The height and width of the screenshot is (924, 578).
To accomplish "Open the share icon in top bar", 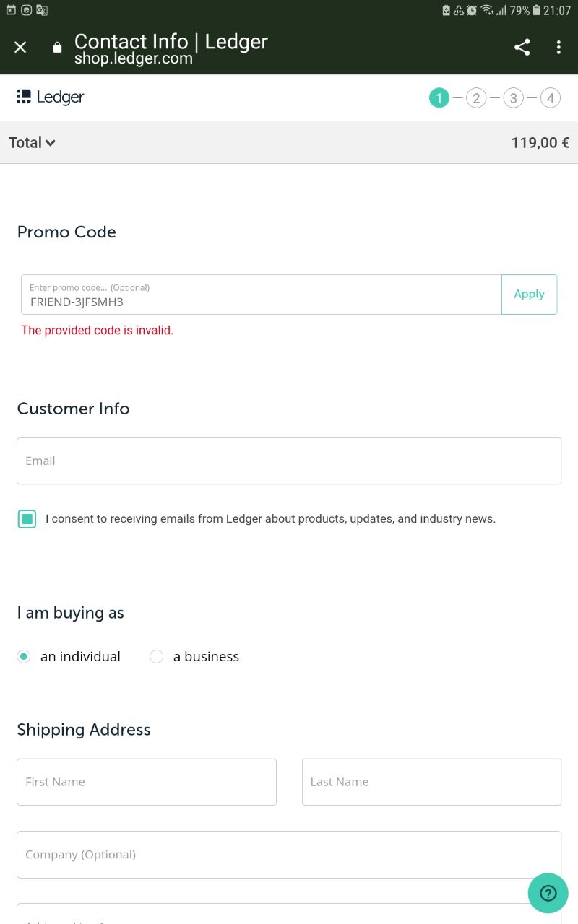I will point(522,48).
